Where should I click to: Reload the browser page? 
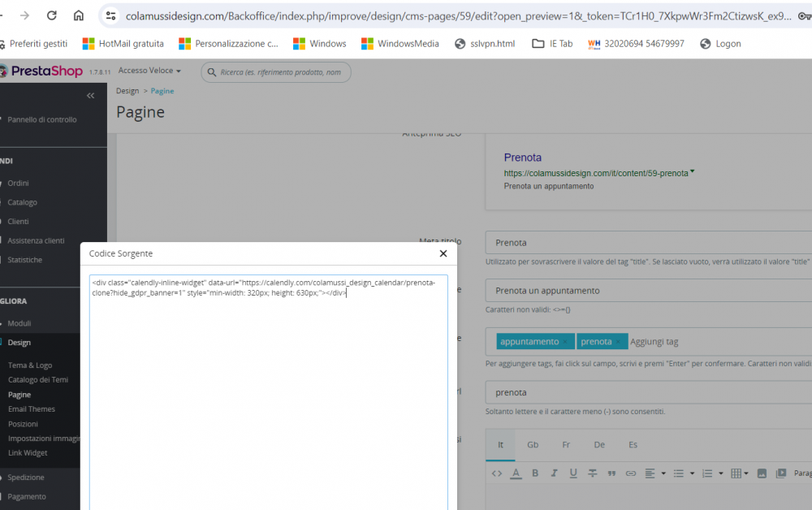[51, 15]
